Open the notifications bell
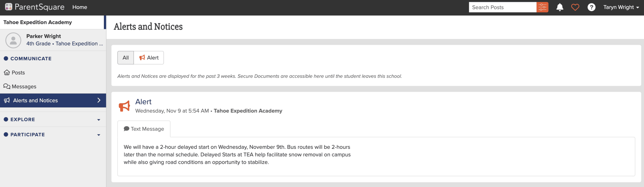Screen dimensions: 644x187 (x=559, y=7)
